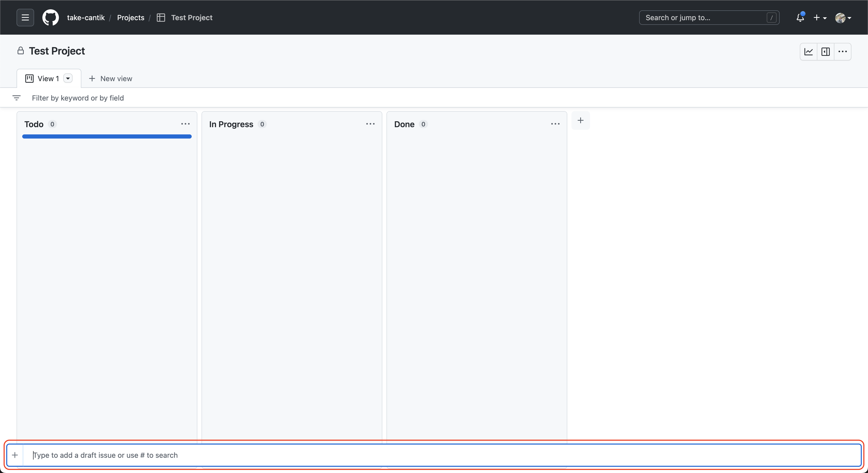Click the plus icon beside draft input
868x473 pixels.
(x=15, y=455)
